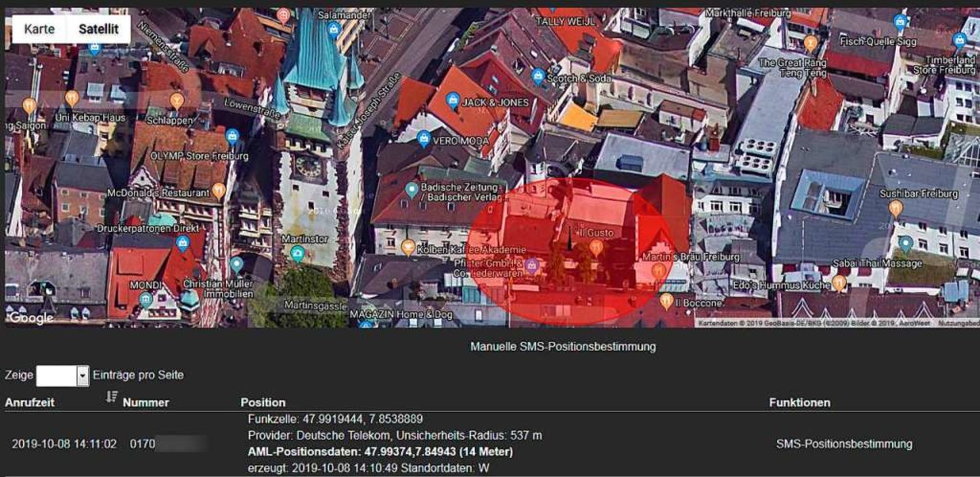Select Edo's Hummus Küche pin
The height and width of the screenshot is (477, 980).
tap(838, 284)
